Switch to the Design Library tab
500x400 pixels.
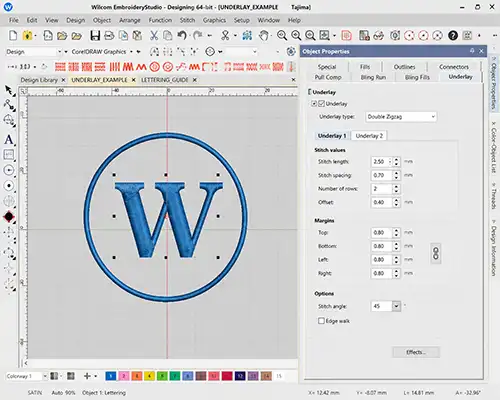point(39,80)
